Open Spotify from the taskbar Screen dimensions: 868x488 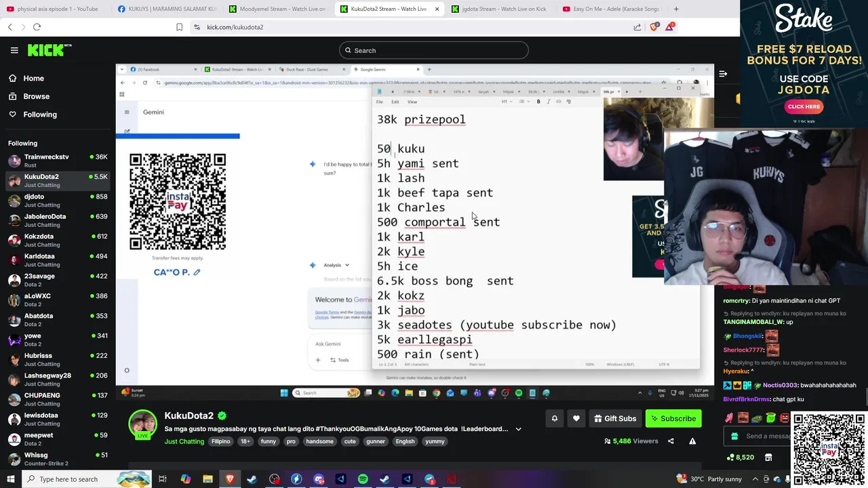[x=363, y=479]
